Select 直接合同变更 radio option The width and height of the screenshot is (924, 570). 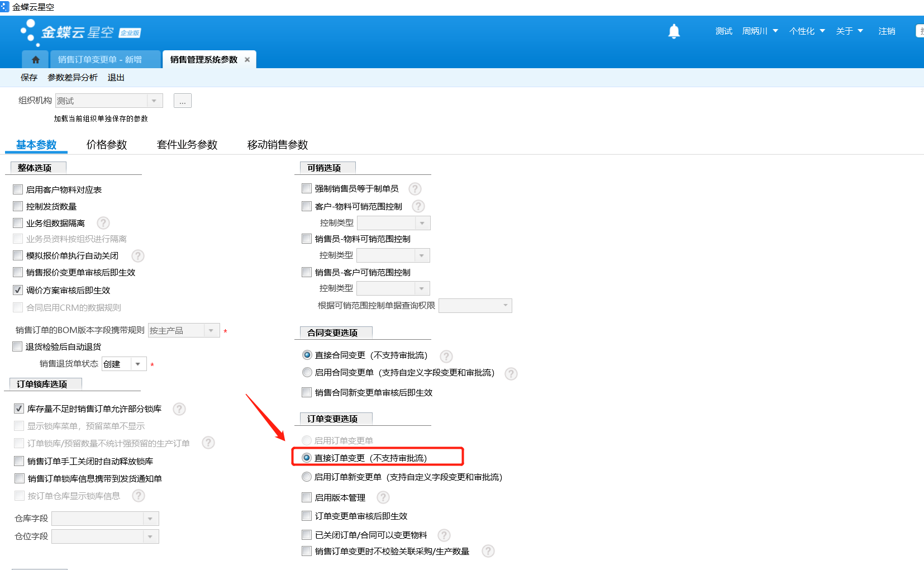(307, 355)
